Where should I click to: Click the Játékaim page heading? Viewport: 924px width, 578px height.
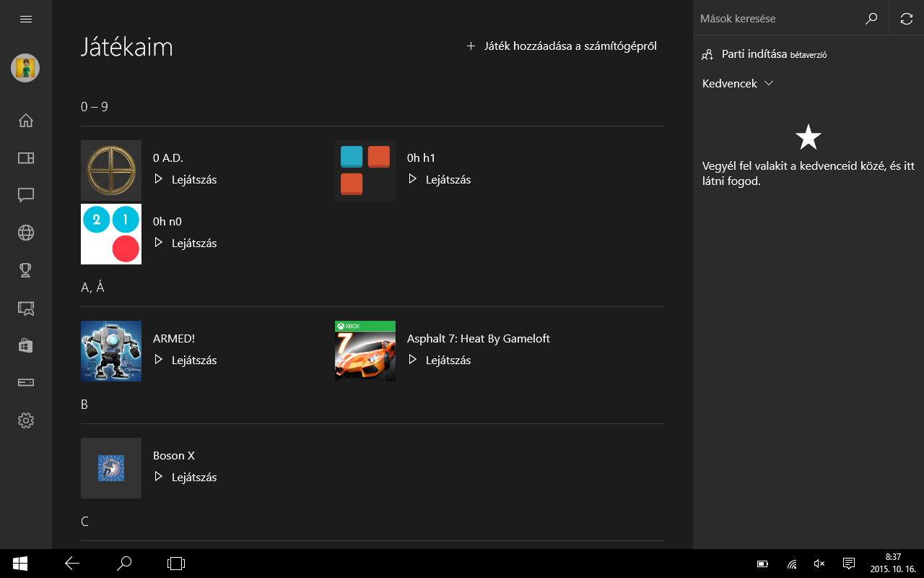pos(127,48)
